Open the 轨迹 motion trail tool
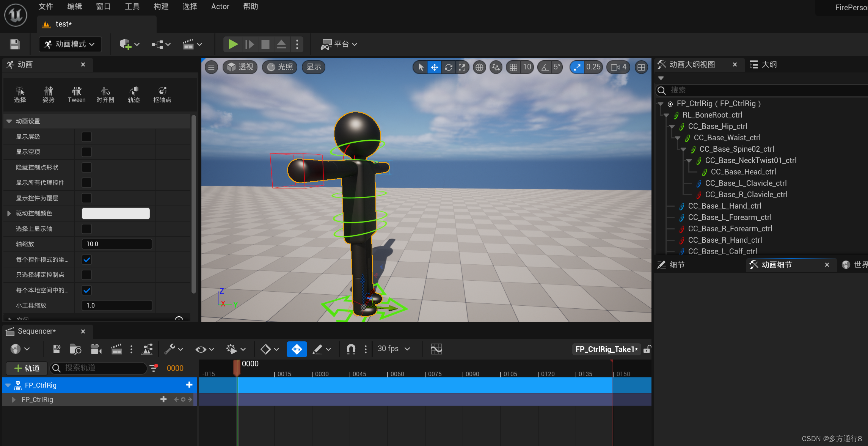The image size is (868, 446). point(134,95)
